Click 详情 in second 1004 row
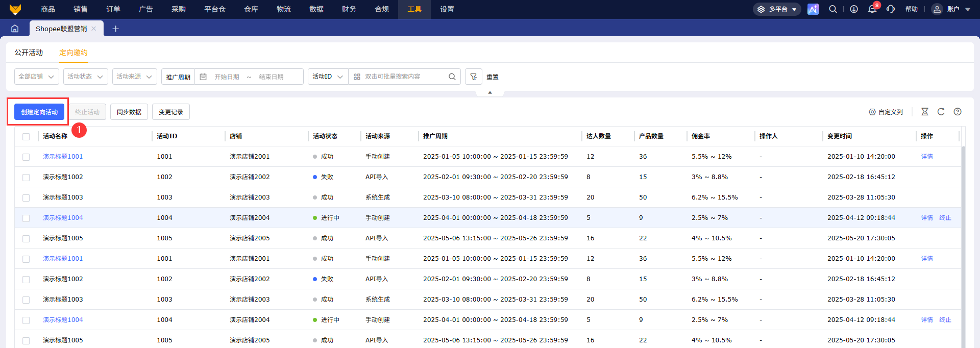980x348 pixels. (927, 320)
